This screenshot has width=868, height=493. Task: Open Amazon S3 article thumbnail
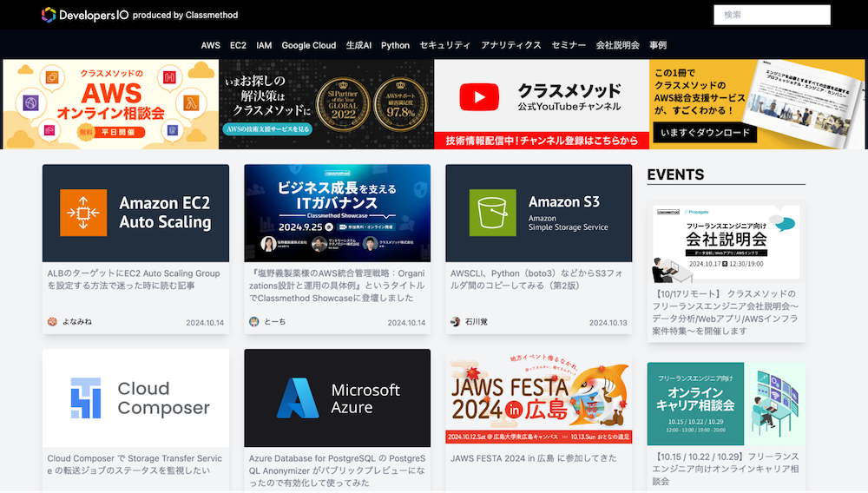click(x=539, y=213)
